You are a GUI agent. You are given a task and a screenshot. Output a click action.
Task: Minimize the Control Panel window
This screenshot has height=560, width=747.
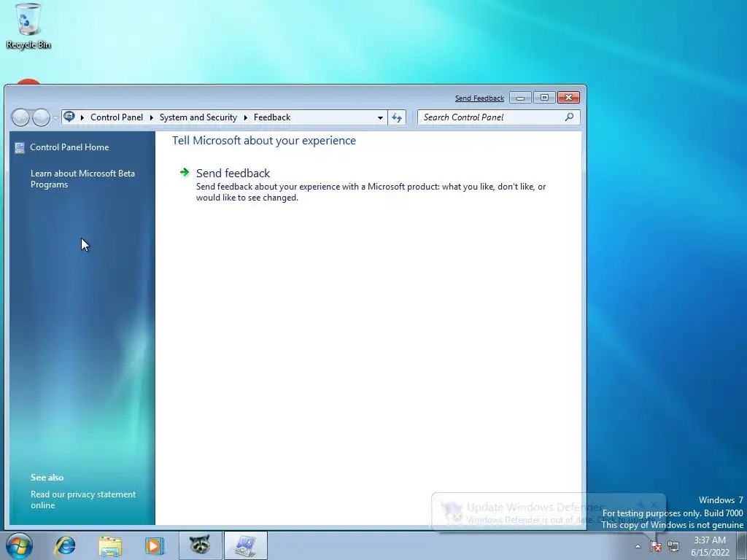(520, 98)
